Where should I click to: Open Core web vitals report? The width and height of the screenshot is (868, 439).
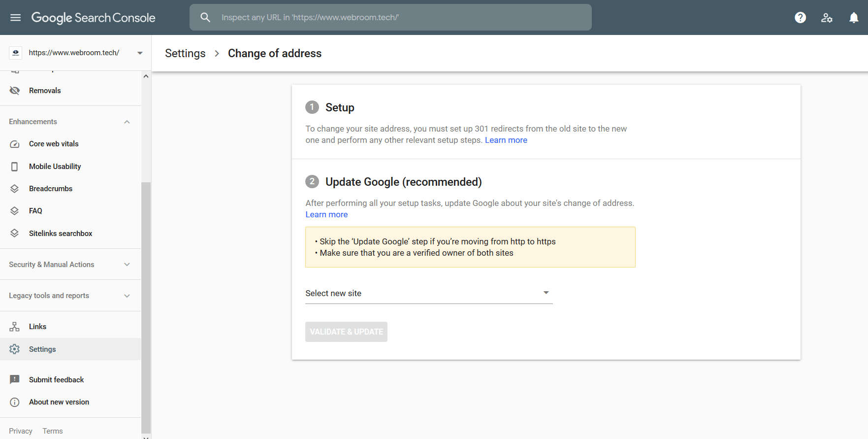54,144
